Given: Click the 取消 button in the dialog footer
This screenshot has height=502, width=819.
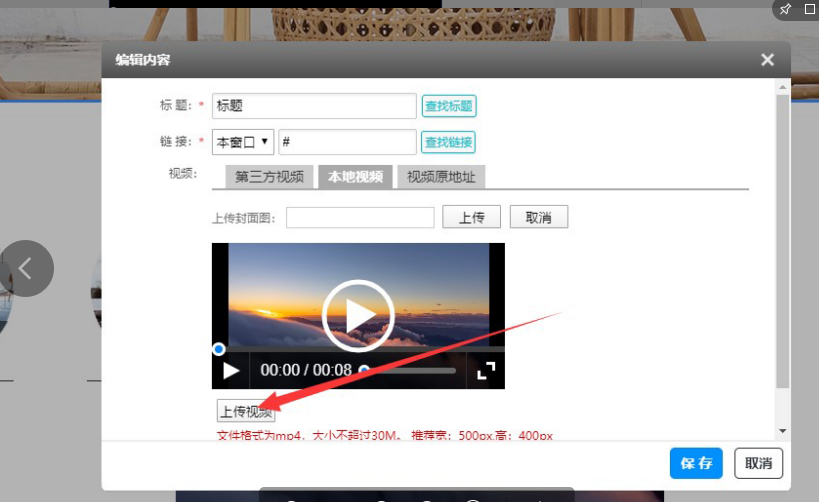Looking at the screenshot, I should pyautogui.click(x=758, y=463).
